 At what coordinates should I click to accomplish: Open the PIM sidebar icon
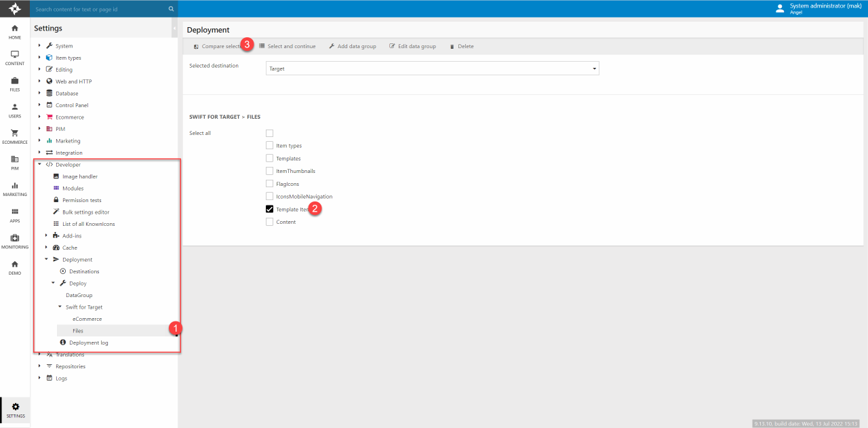[15, 163]
